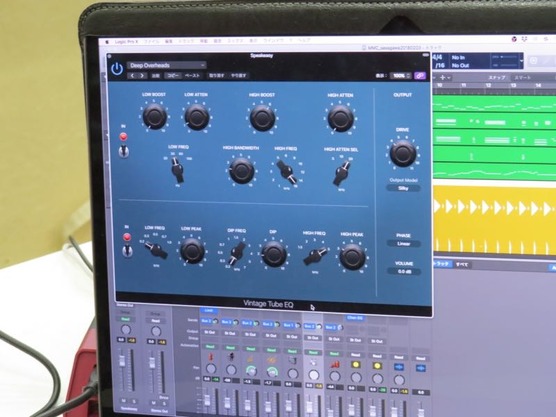Open the ヘルプ menu
This screenshot has width=556, height=417.
pyautogui.click(x=304, y=40)
